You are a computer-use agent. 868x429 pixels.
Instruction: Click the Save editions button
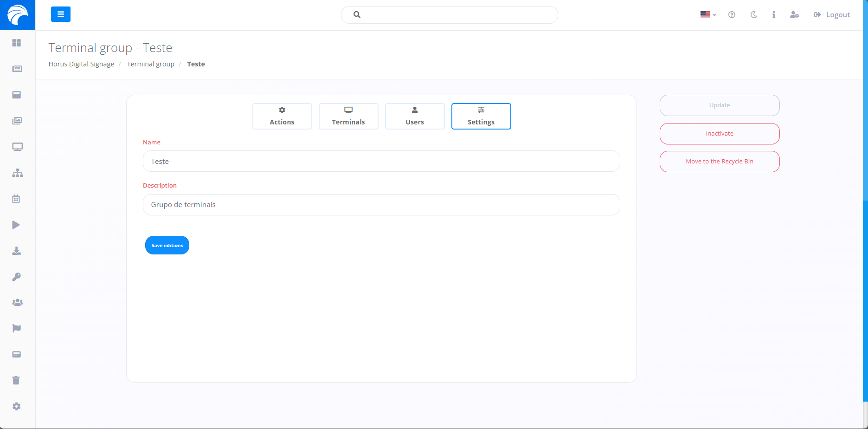pos(167,245)
